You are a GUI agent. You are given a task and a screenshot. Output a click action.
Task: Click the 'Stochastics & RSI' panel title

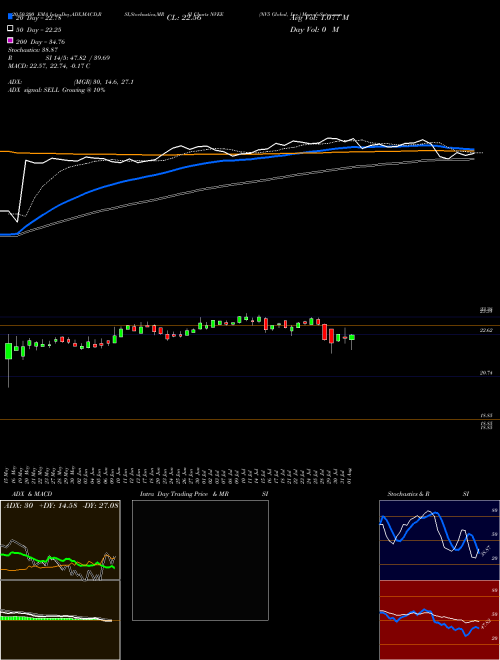tap(428, 494)
